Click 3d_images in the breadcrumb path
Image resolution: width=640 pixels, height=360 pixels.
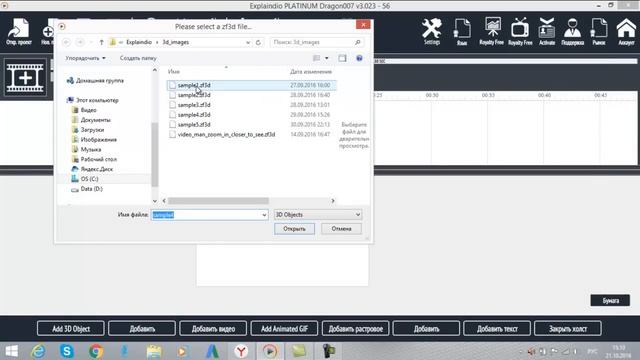click(x=176, y=42)
